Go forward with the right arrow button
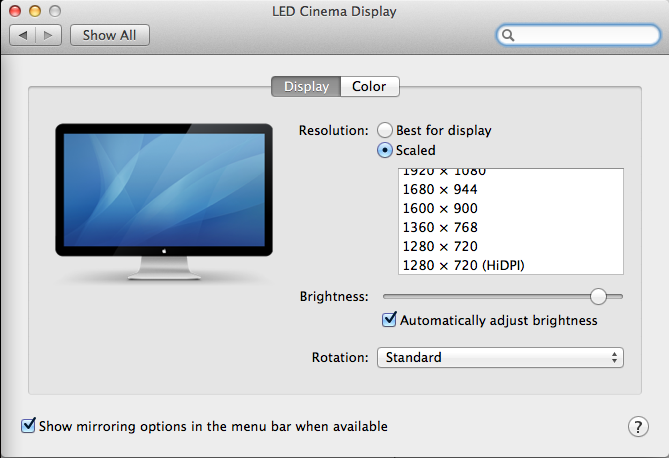This screenshot has width=669, height=458. coord(49,35)
